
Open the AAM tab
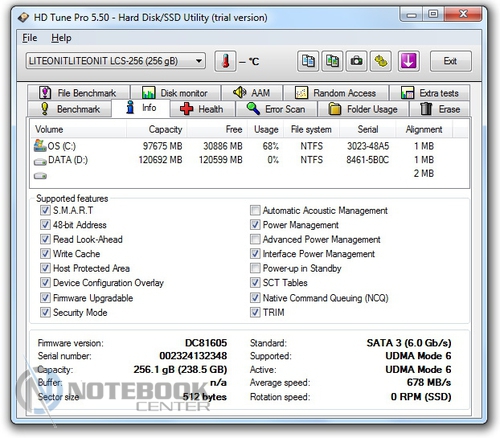pos(252,93)
